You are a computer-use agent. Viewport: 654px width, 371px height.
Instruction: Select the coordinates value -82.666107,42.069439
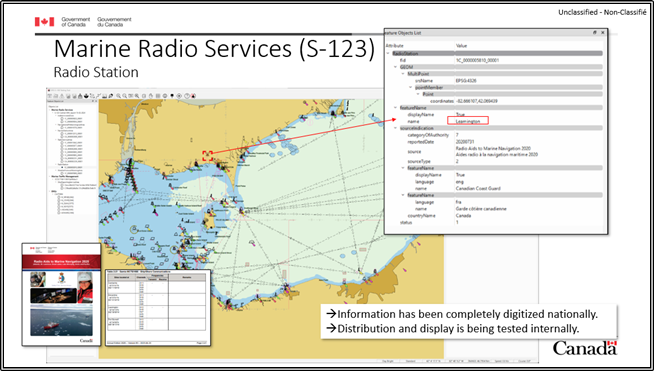click(x=476, y=101)
